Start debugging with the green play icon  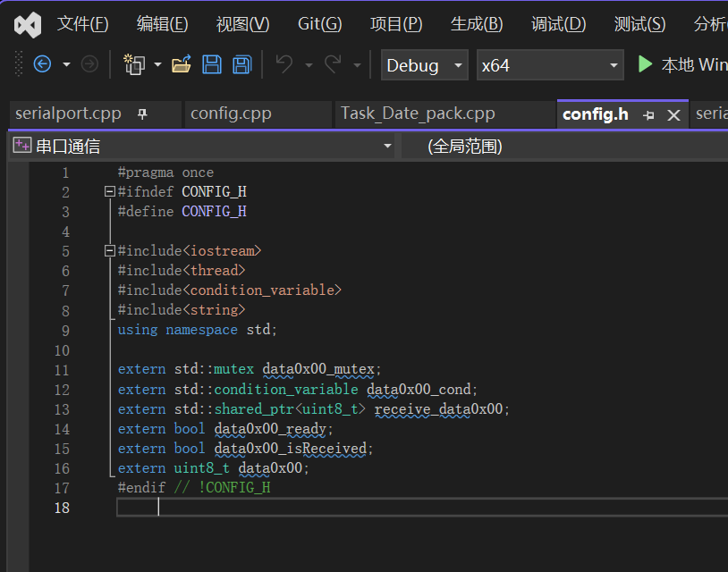point(645,64)
